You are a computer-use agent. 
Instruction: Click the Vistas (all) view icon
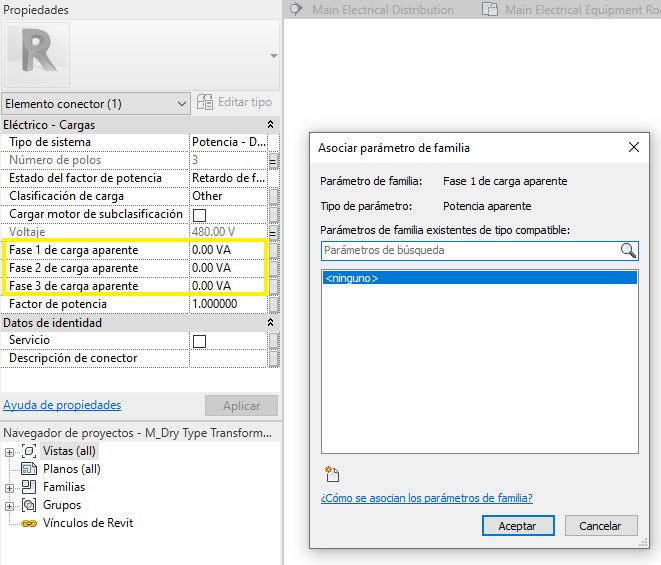[x=29, y=451]
